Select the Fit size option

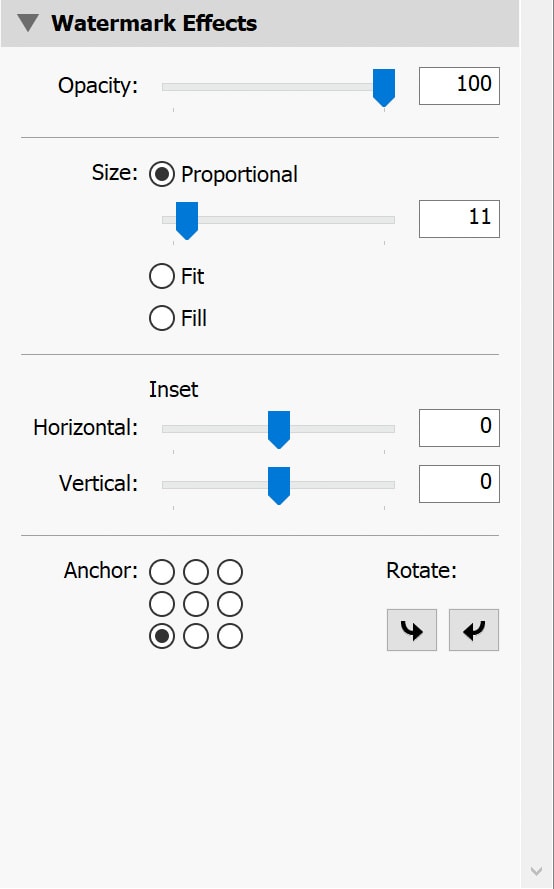point(162,276)
